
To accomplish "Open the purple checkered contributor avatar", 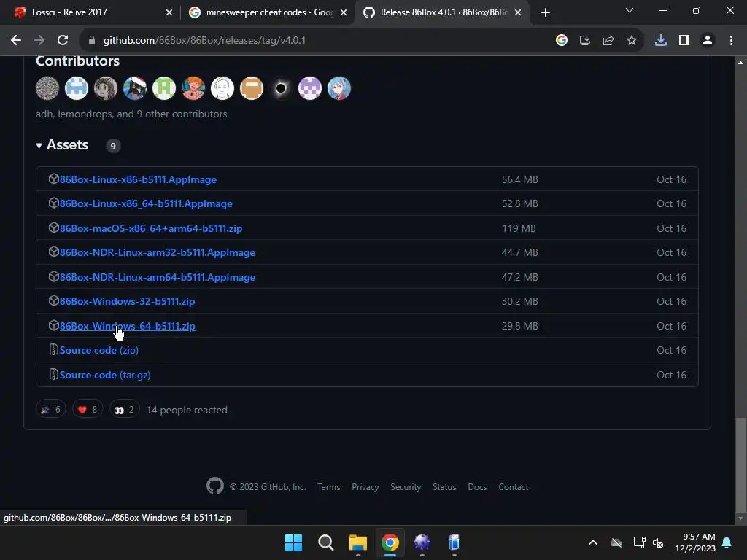I will pos(309,88).
